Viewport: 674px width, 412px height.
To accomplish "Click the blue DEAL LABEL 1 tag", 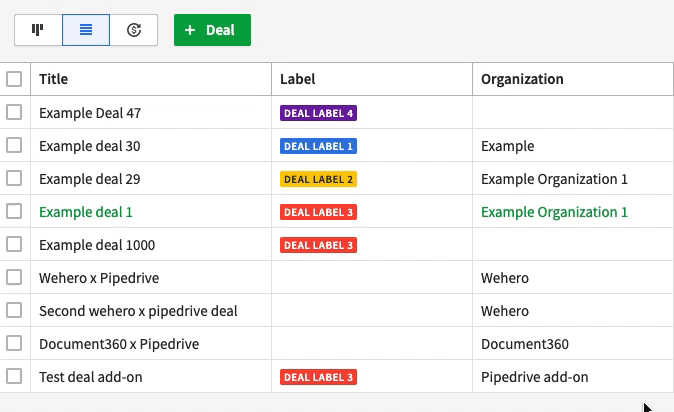I will [x=319, y=146].
